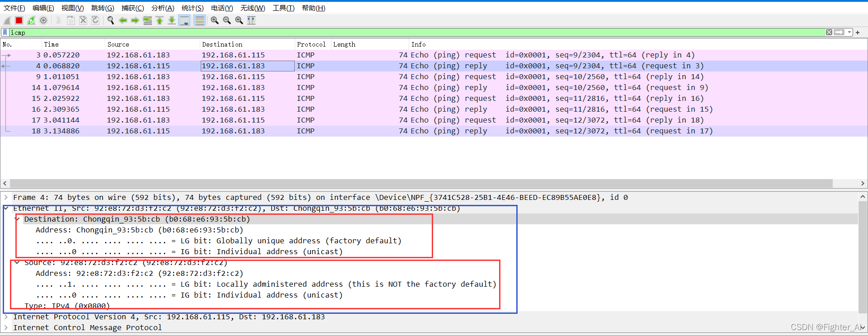The height and width of the screenshot is (336, 868).
Task: Restart the current capture
Action: click(x=31, y=20)
